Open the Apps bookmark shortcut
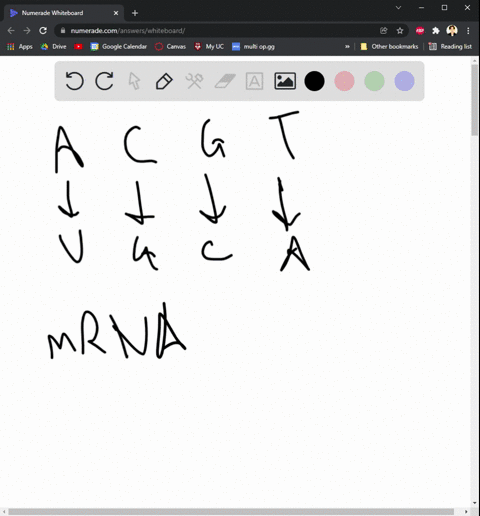The height and width of the screenshot is (516, 480). point(20,47)
